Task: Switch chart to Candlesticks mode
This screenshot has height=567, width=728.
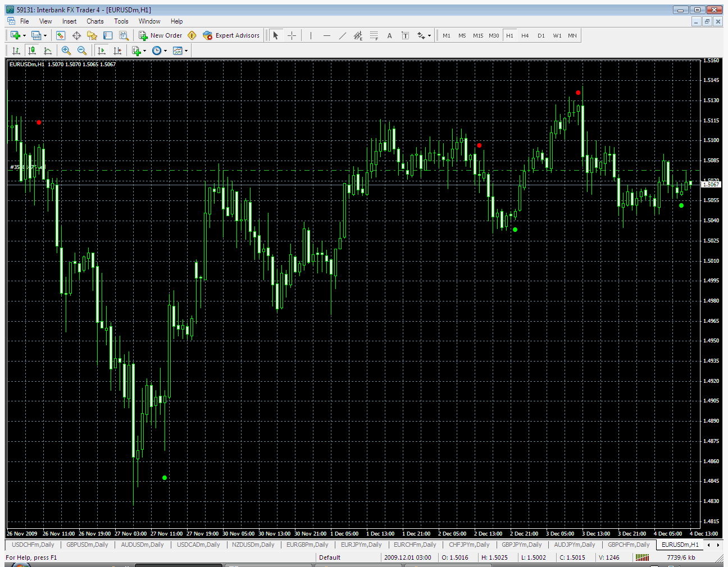Action: [x=32, y=51]
